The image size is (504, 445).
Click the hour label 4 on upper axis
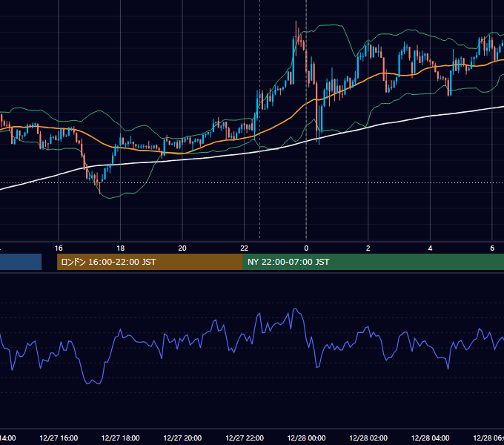[x=430, y=248]
